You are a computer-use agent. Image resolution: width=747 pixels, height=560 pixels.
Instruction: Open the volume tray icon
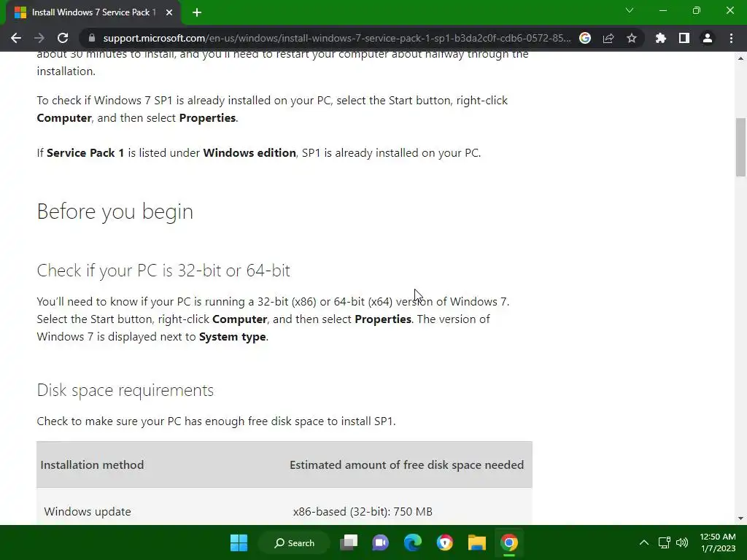point(682,542)
